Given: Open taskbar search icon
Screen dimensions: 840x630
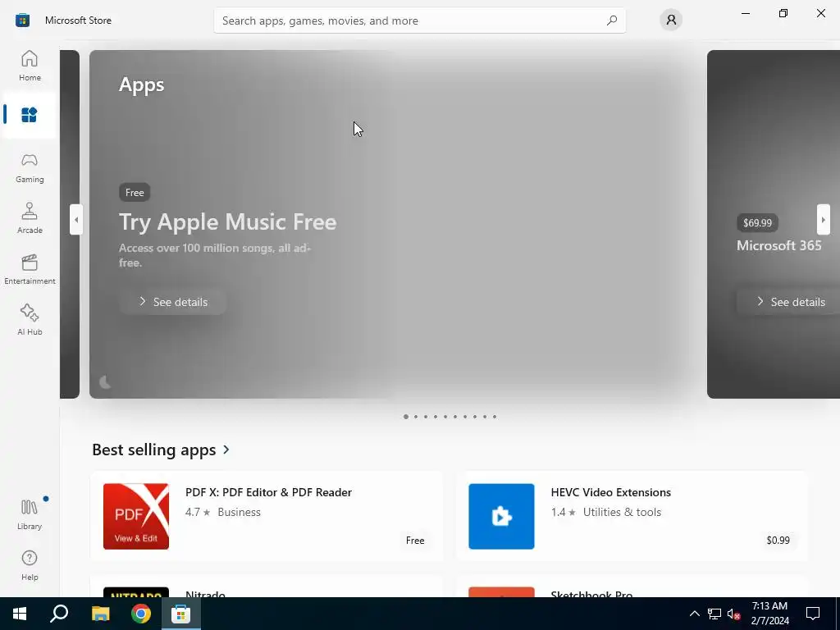Looking at the screenshot, I should (59, 614).
